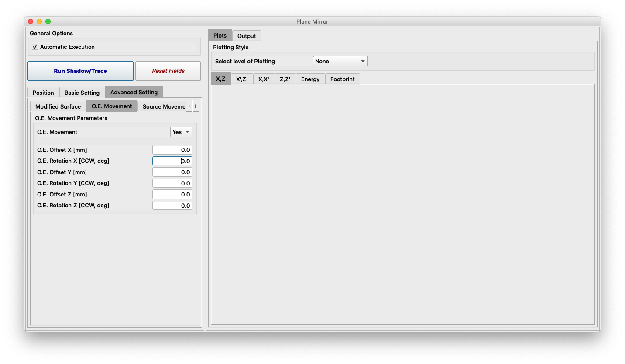This screenshot has height=364, width=625.
Task: Click the right arrow to scroll hidden tabs
Action: [195, 106]
